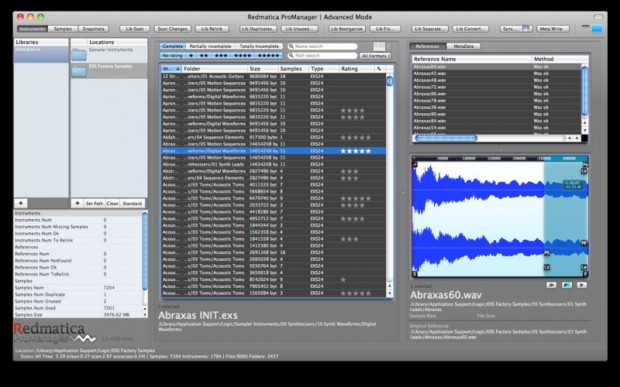Click the column view icon beside Name search

[379, 46]
